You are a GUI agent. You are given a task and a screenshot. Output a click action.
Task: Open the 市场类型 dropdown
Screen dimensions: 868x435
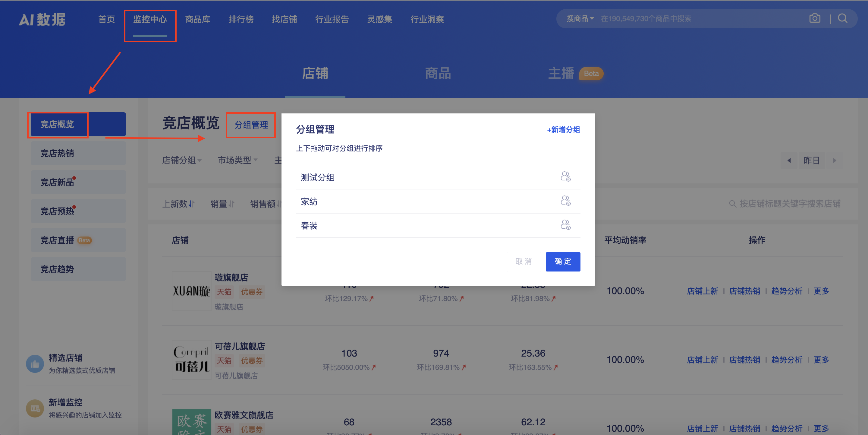[x=237, y=160]
